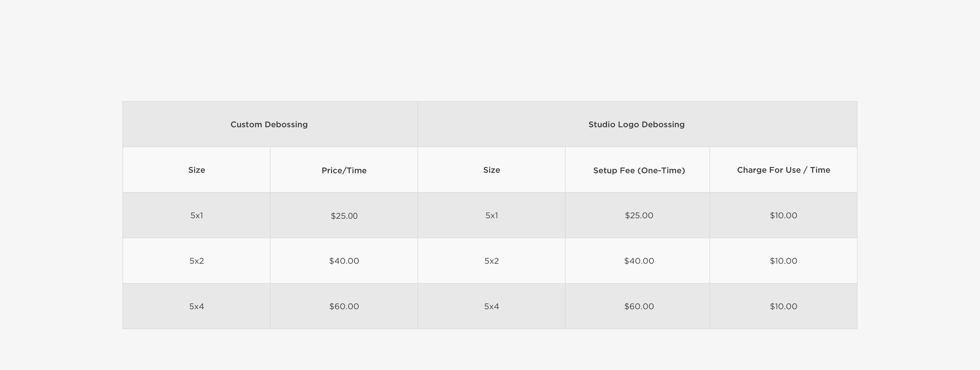
Task: Select the 5x2 size cell under Studio Logo Debossing
Action: [492, 261]
